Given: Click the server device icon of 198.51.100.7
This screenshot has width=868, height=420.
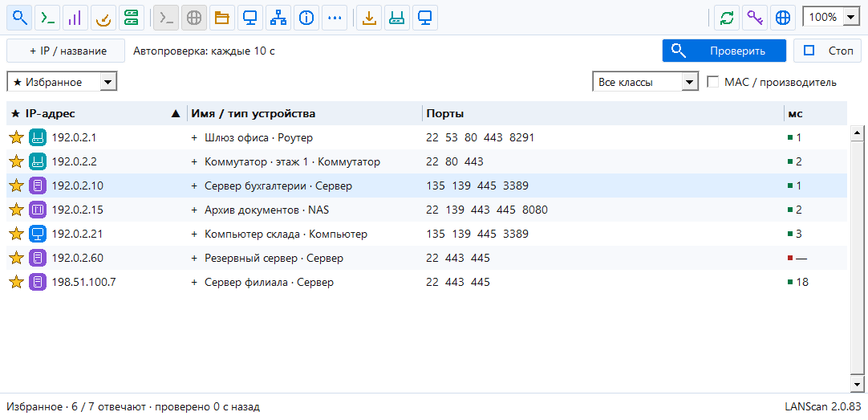Looking at the screenshot, I should 38,282.
